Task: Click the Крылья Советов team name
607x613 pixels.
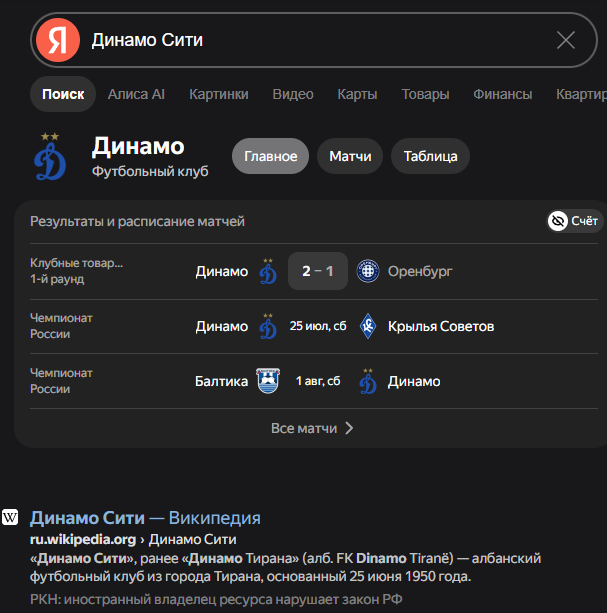Action: coord(441,326)
